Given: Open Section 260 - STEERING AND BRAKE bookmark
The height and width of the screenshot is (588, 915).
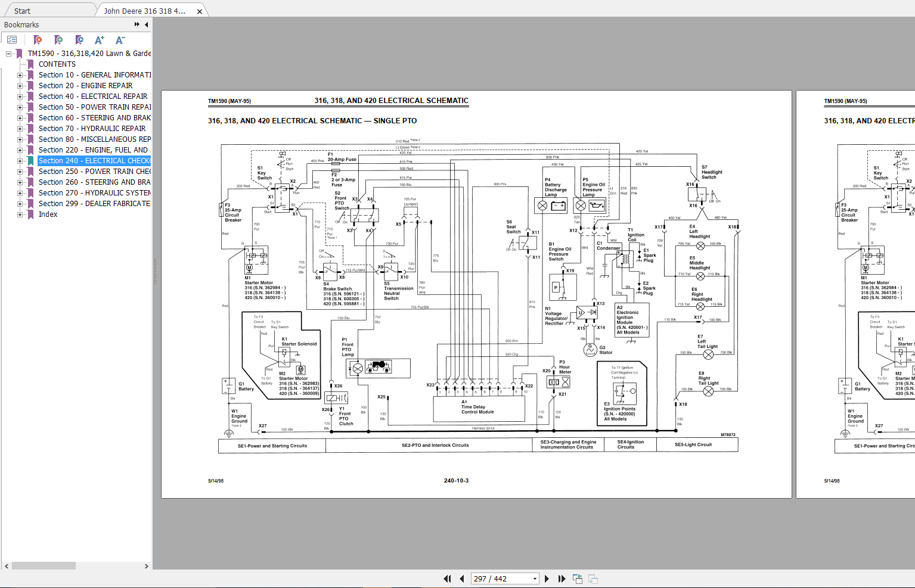Looking at the screenshot, I should click(95, 182).
